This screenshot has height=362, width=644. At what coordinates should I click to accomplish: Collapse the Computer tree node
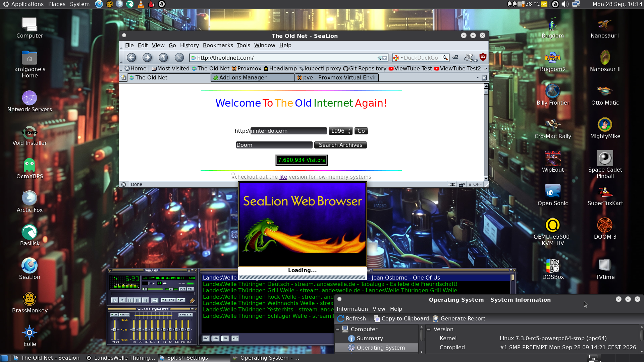tap(337, 329)
